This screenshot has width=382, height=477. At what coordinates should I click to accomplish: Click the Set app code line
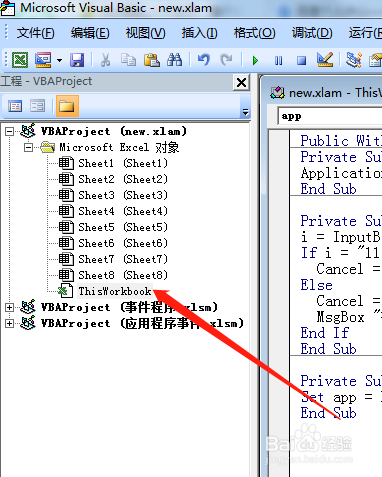point(341,397)
